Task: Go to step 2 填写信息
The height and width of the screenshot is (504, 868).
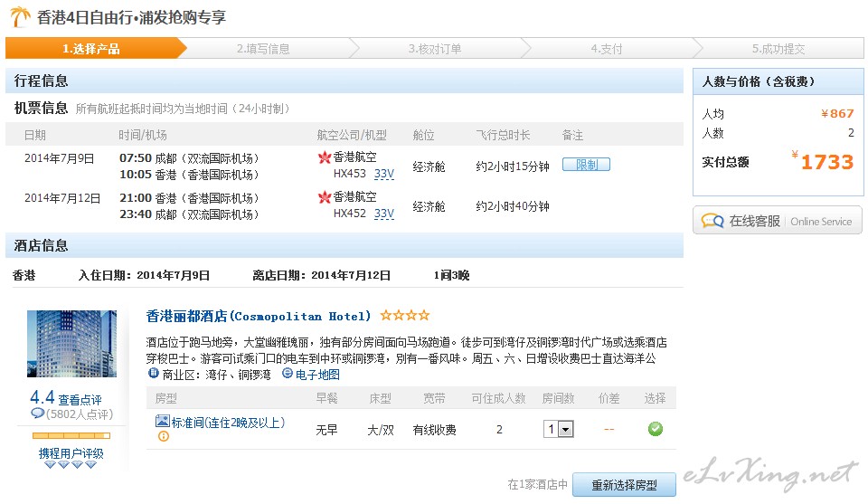Action: click(x=263, y=49)
